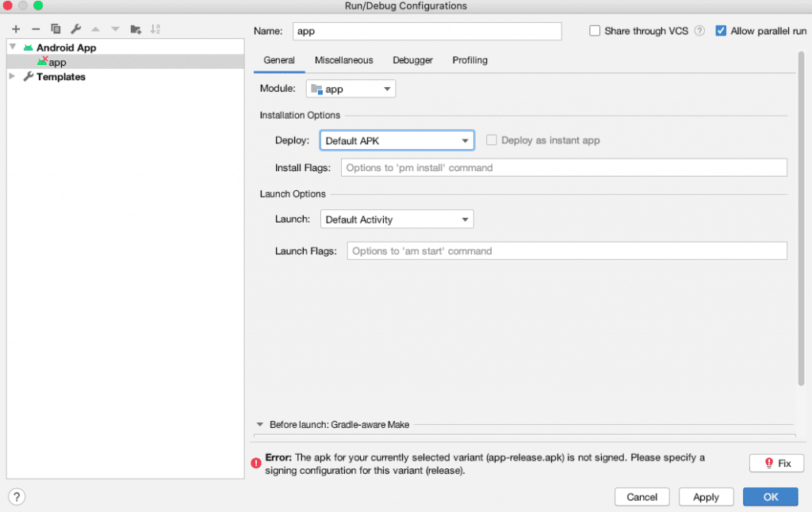
Task: Click the Edit Templates wrench icon
Action: pyautogui.click(x=76, y=29)
